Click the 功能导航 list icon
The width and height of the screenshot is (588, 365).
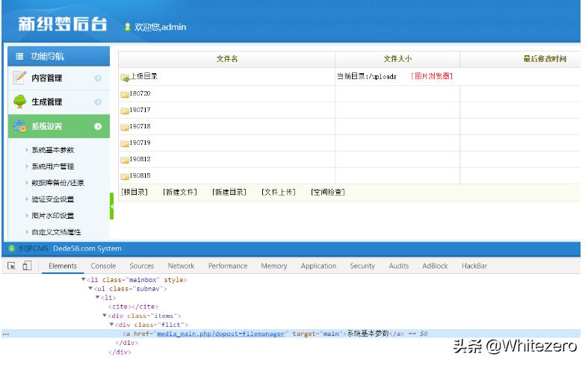(19, 57)
